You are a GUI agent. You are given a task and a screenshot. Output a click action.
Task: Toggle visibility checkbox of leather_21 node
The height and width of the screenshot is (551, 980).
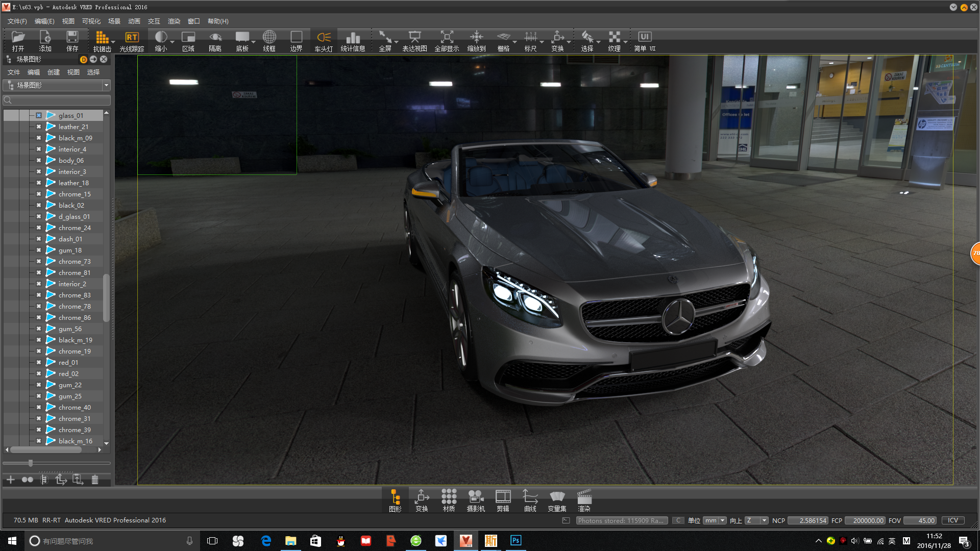39,127
